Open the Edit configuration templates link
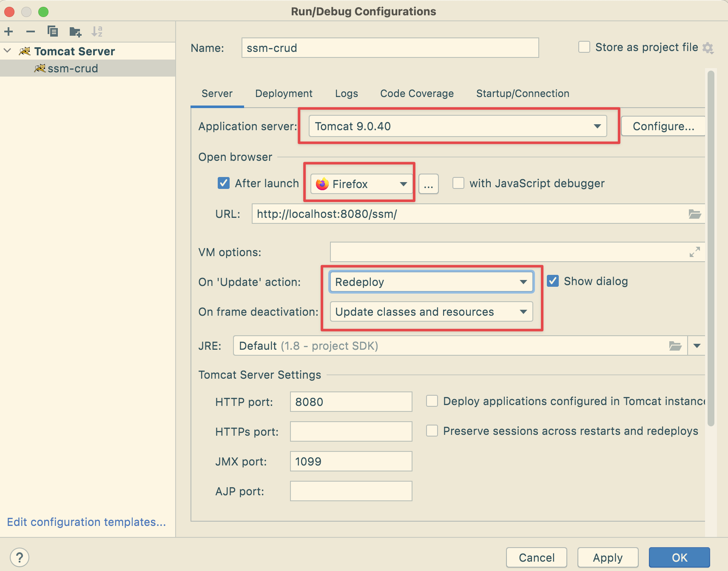 coord(86,522)
